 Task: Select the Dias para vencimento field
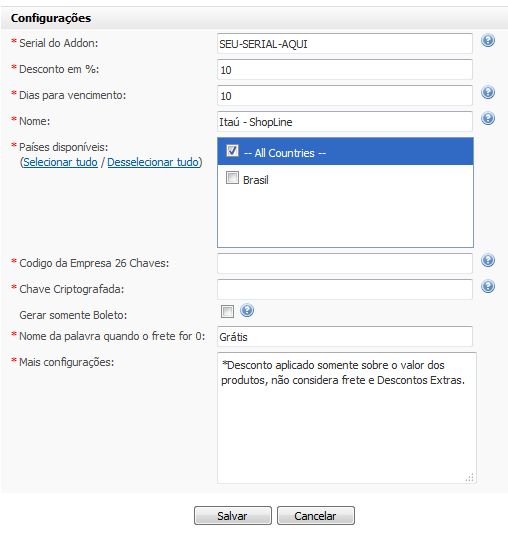(345, 96)
